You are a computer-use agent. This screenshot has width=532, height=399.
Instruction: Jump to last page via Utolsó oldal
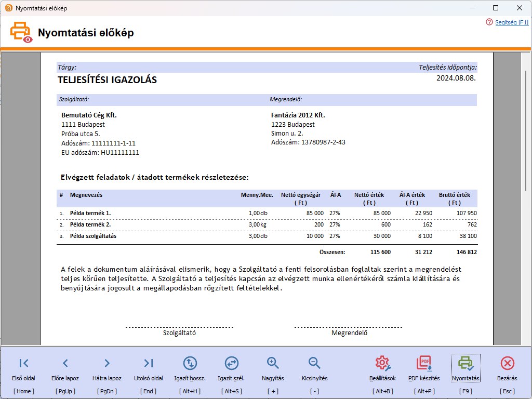(148, 369)
